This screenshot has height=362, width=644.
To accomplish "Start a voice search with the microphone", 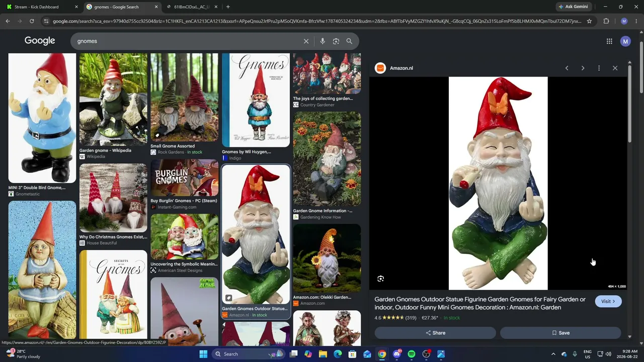I will pyautogui.click(x=323, y=41).
